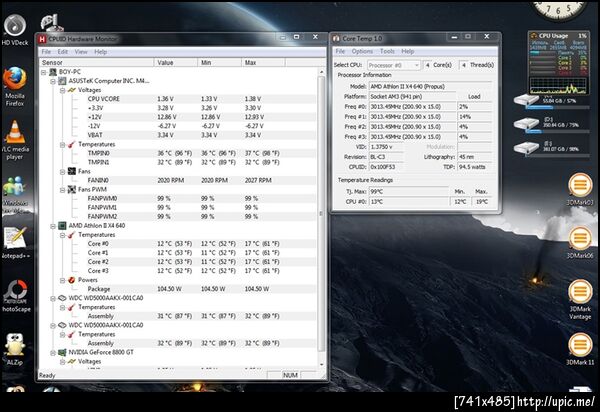Click scrollbar down arrow in Hardware Monitor
The width and height of the screenshot is (600, 412).
point(321,365)
